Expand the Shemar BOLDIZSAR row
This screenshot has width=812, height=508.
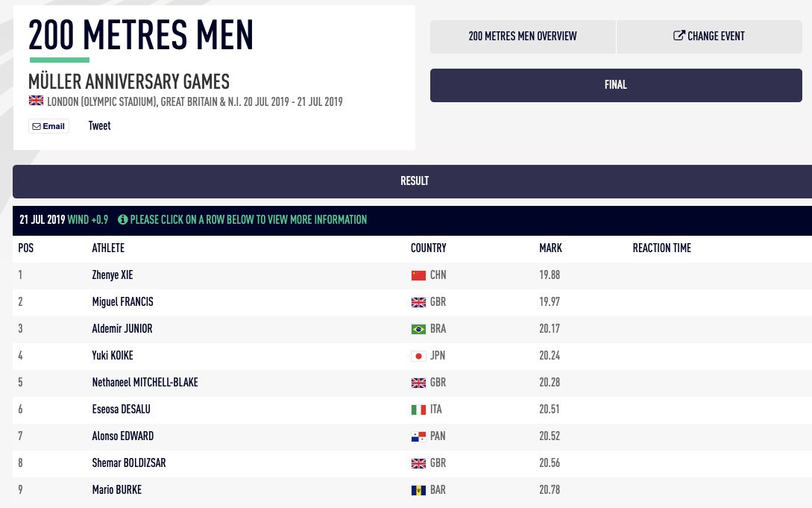click(x=412, y=463)
